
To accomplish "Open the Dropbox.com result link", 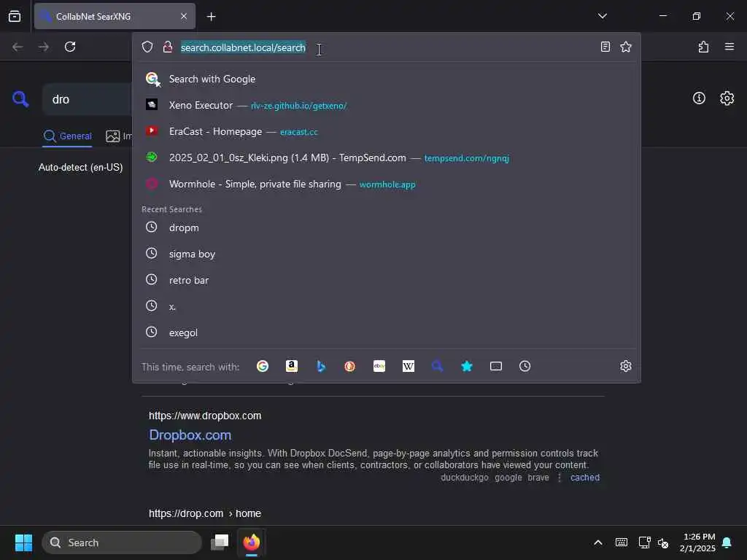I will [190, 435].
